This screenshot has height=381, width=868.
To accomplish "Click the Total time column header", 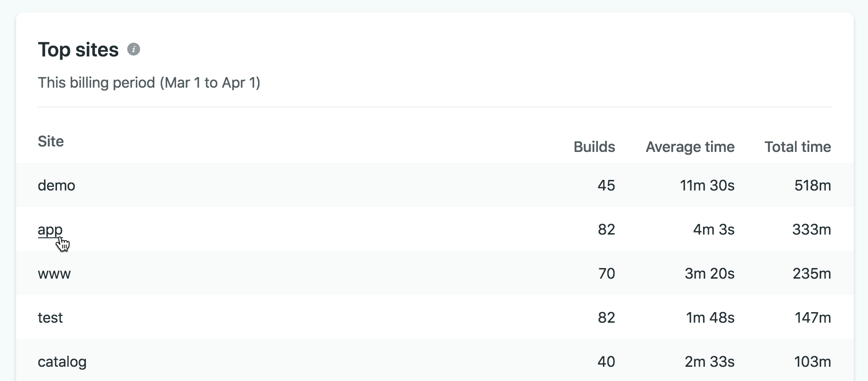I will pos(797,147).
